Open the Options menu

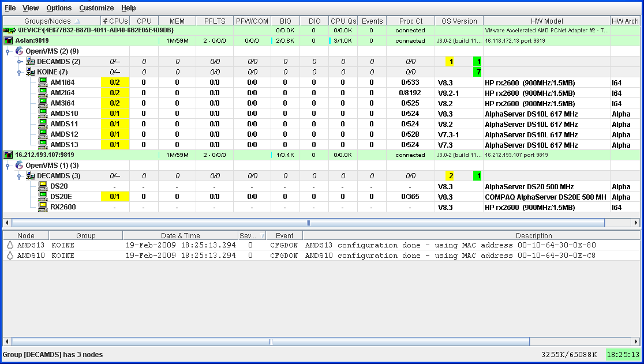[59, 8]
